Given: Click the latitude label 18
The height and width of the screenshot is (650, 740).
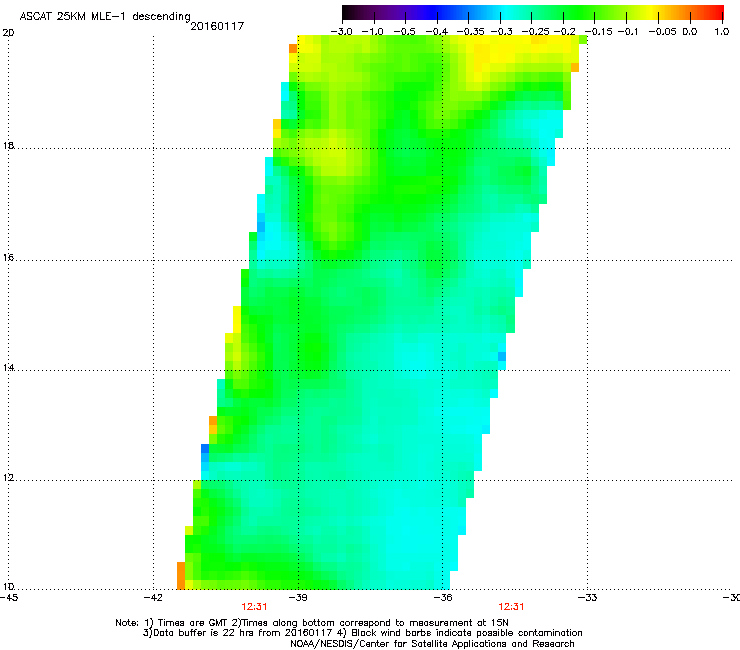Looking at the screenshot, I should (8, 145).
